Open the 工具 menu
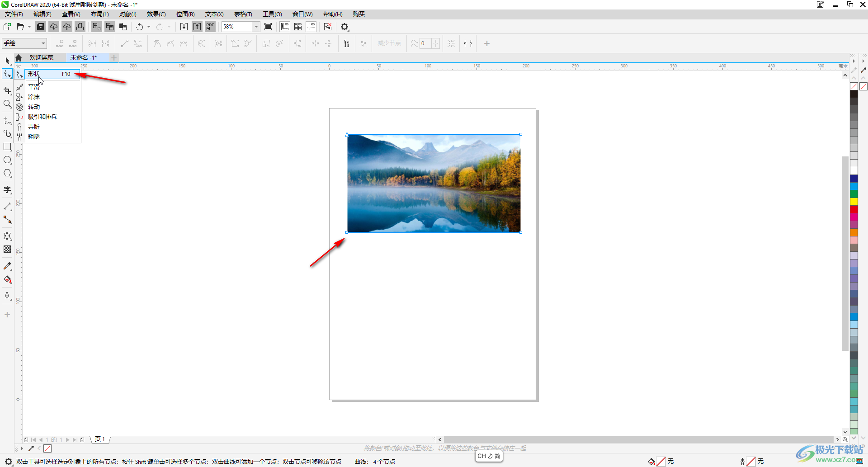The width and height of the screenshot is (868, 467). [x=272, y=14]
